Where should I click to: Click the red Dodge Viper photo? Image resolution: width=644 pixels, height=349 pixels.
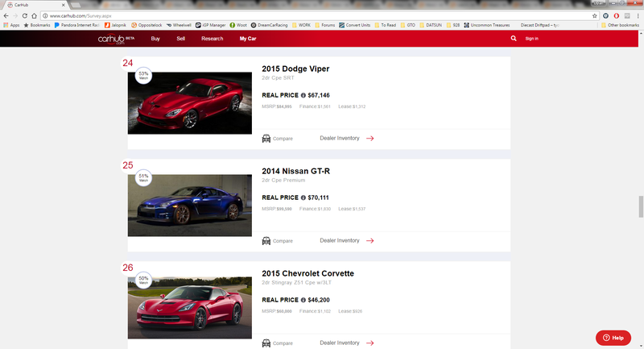tap(190, 103)
